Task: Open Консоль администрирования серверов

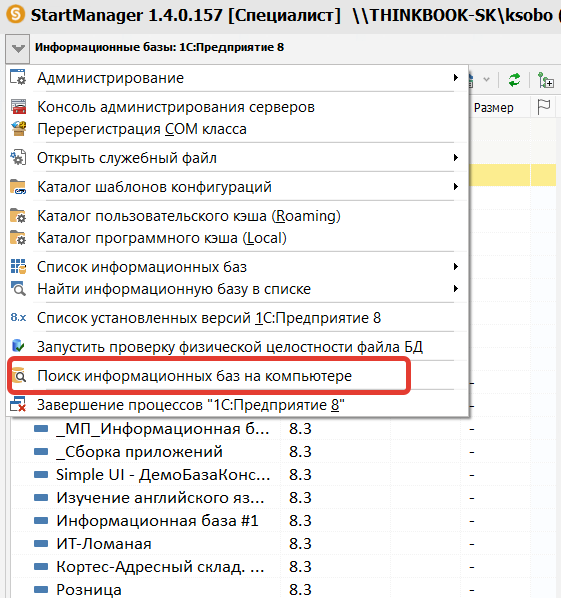Action: pos(236,107)
